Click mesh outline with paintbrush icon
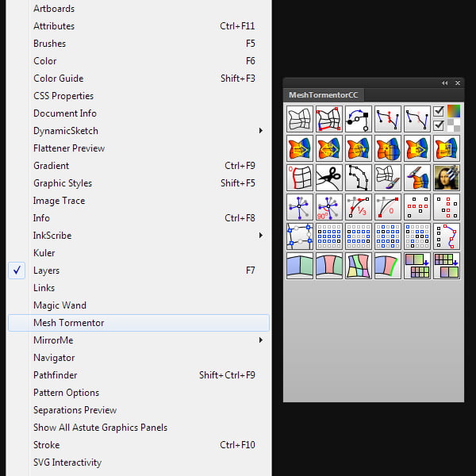476x476 pixels. (388, 178)
